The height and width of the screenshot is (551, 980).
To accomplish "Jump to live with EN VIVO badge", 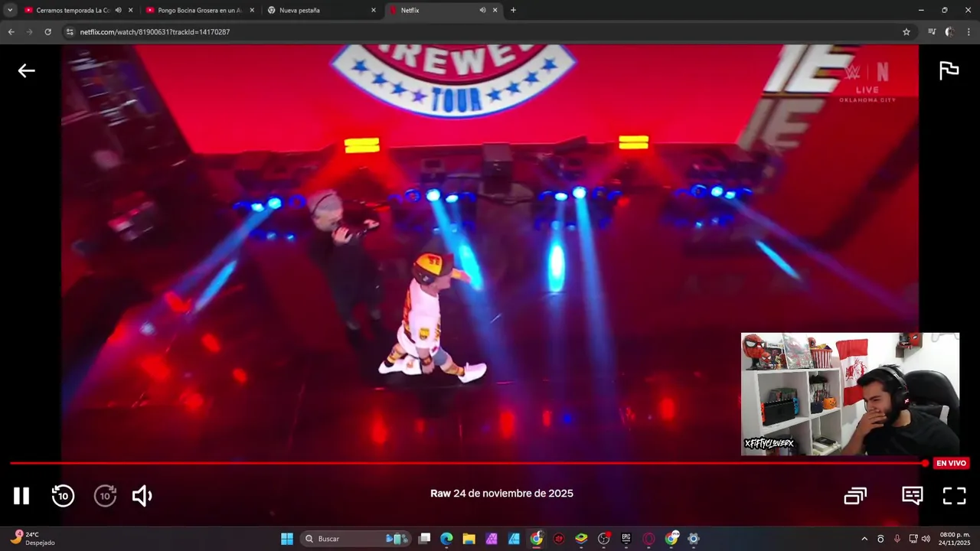I will (951, 463).
